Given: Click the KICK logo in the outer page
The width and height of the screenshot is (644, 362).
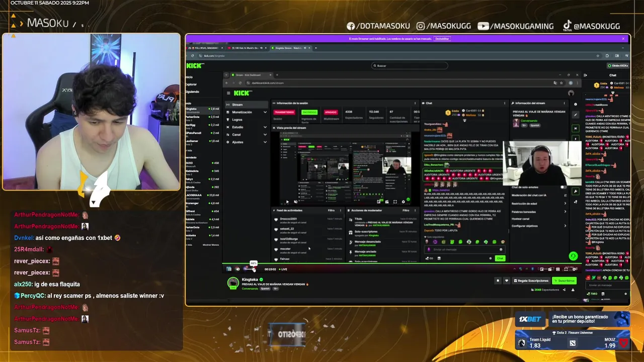Looking at the screenshot, I should click(x=195, y=65).
